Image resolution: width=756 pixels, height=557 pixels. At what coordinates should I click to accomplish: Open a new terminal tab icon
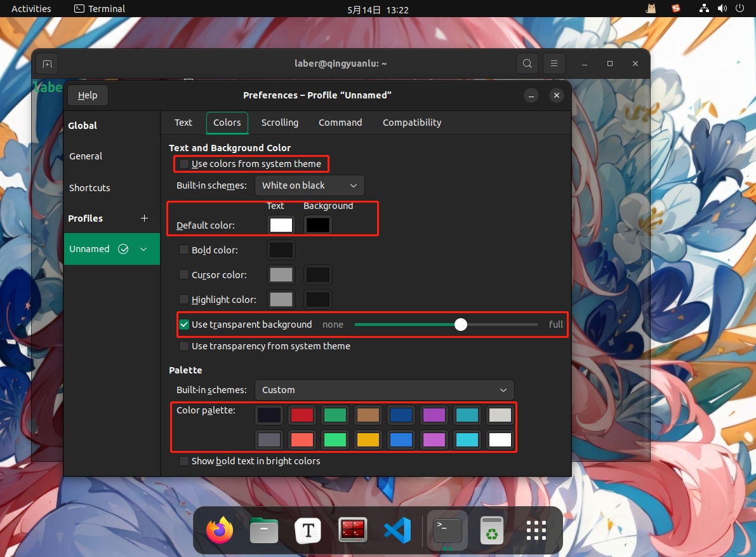click(x=47, y=64)
